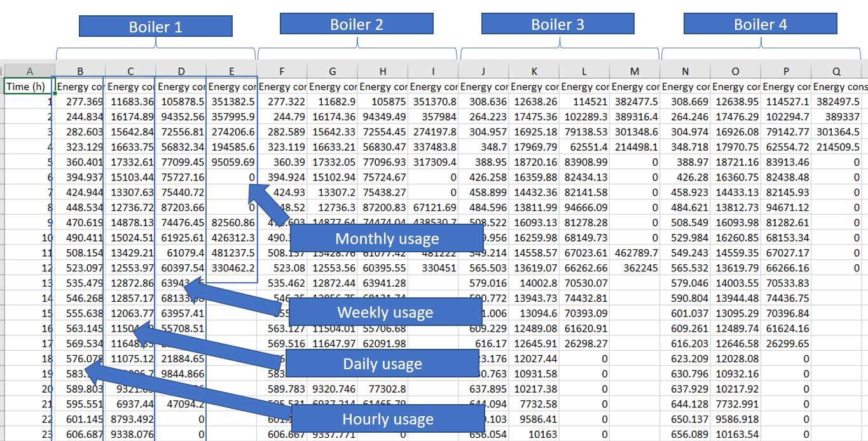Click the cell with value 462789.7
868x441 pixels.
pyautogui.click(x=635, y=253)
